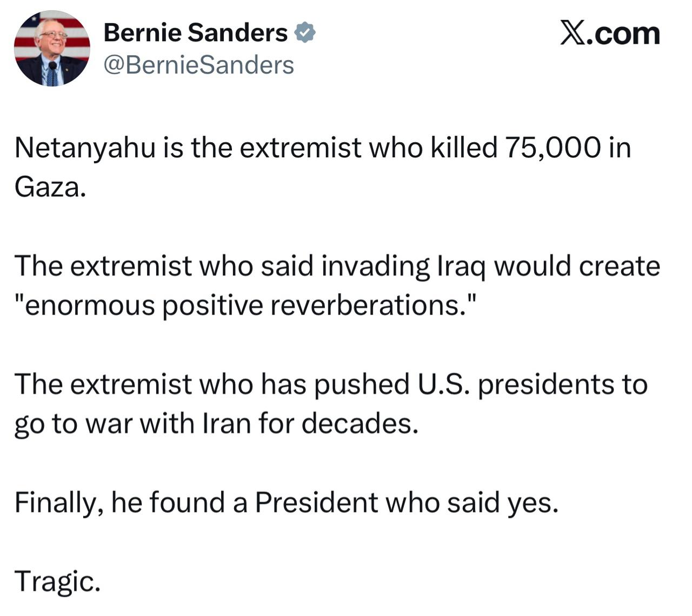Open the @BernieSanders handle link
Screen dimensions: 692x616
tap(198, 65)
